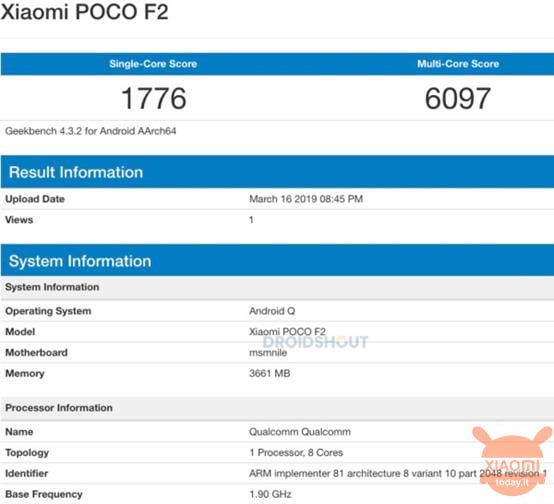This screenshot has width=554, height=504.
Task: Click the processor 'Name' label
Action: (19, 432)
